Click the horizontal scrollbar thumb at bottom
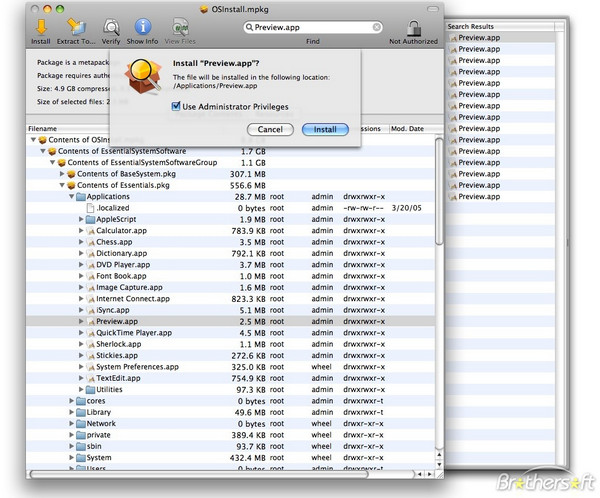Viewport: 600px width, 498px height. tap(199, 475)
